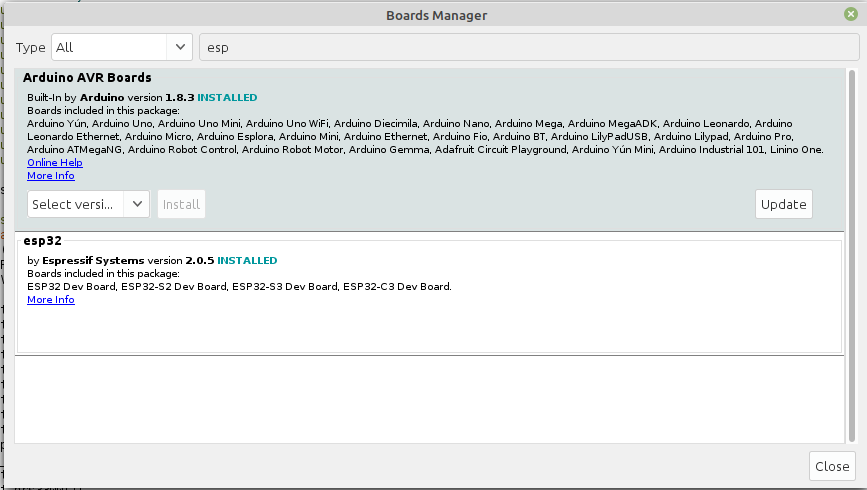This screenshot has height=490, width=867.
Task: Open the Online Help link for Arduino AVR Boards
Action: coord(55,163)
